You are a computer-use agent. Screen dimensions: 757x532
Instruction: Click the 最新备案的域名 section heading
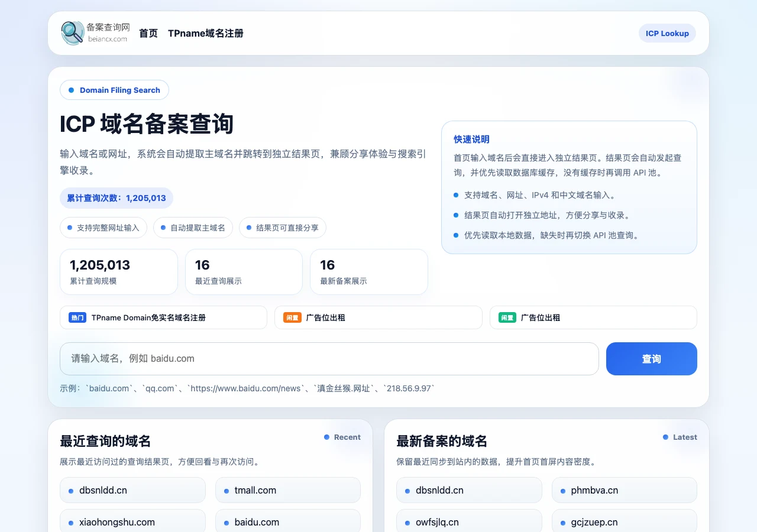click(x=442, y=441)
